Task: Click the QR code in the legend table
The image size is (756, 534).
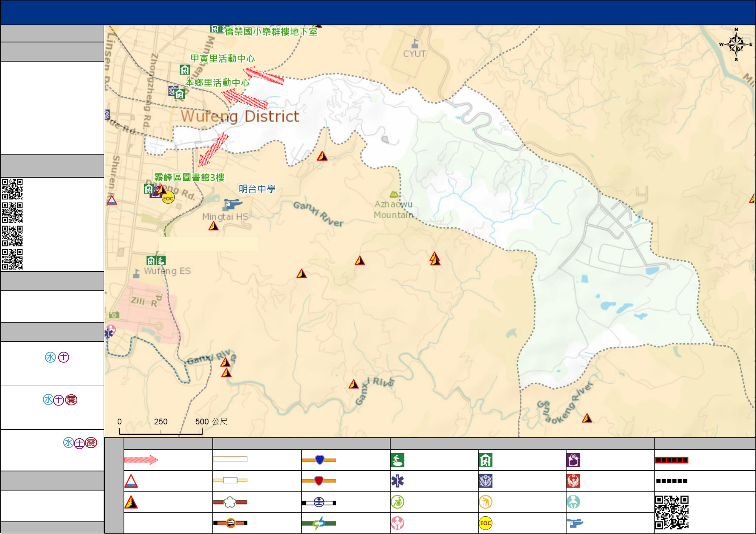Action: tap(672, 512)
